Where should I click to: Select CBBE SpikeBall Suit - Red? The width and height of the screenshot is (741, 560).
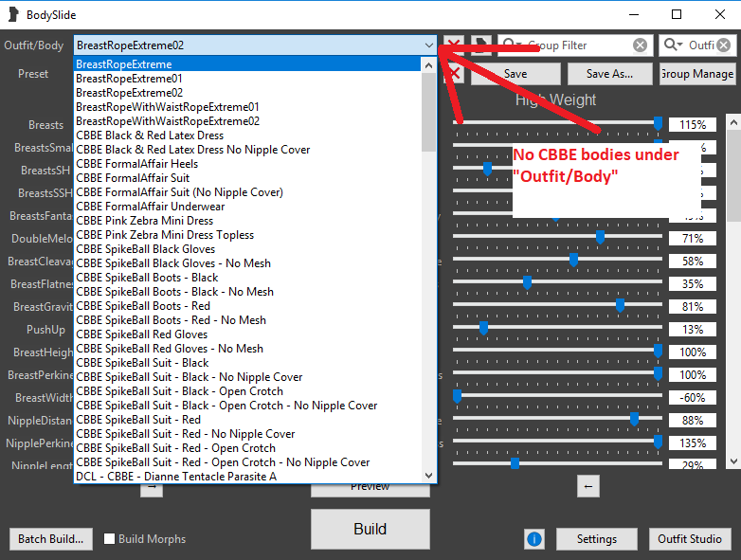click(247, 419)
